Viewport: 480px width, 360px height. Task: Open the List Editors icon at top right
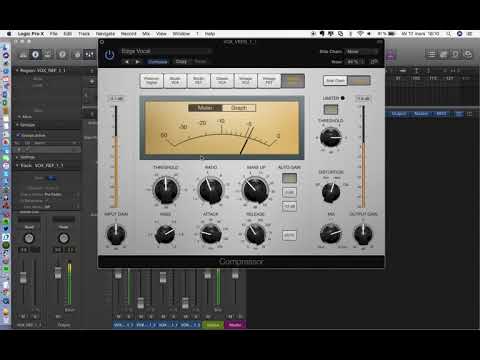(431, 54)
